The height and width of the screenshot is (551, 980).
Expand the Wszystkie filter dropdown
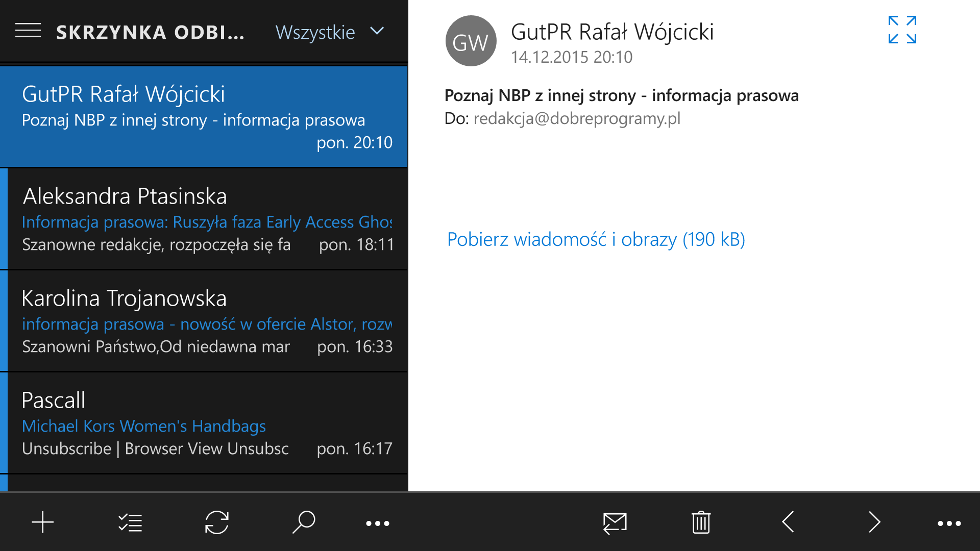point(330,32)
